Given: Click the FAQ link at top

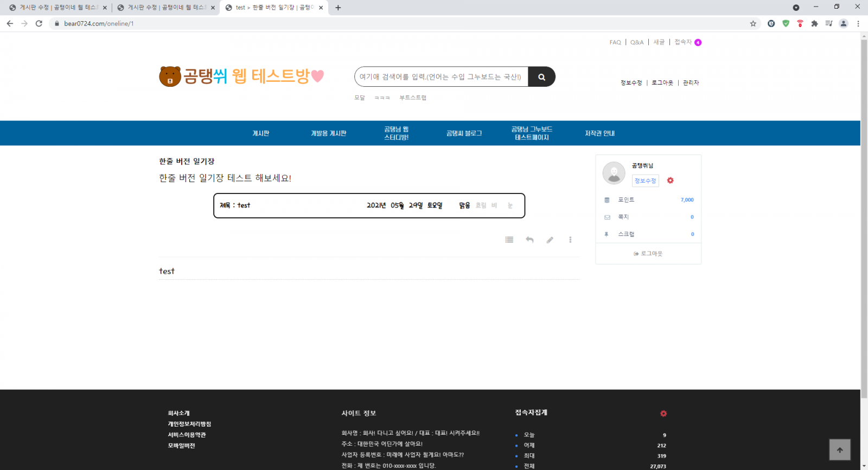Looking at the screenshot, I should click(x=615, y=42).
